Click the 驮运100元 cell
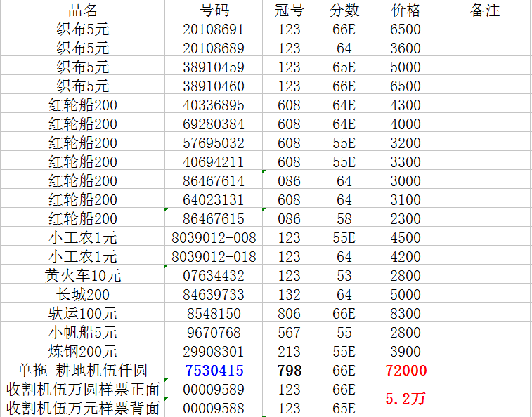532x417 pixels. 82,314
